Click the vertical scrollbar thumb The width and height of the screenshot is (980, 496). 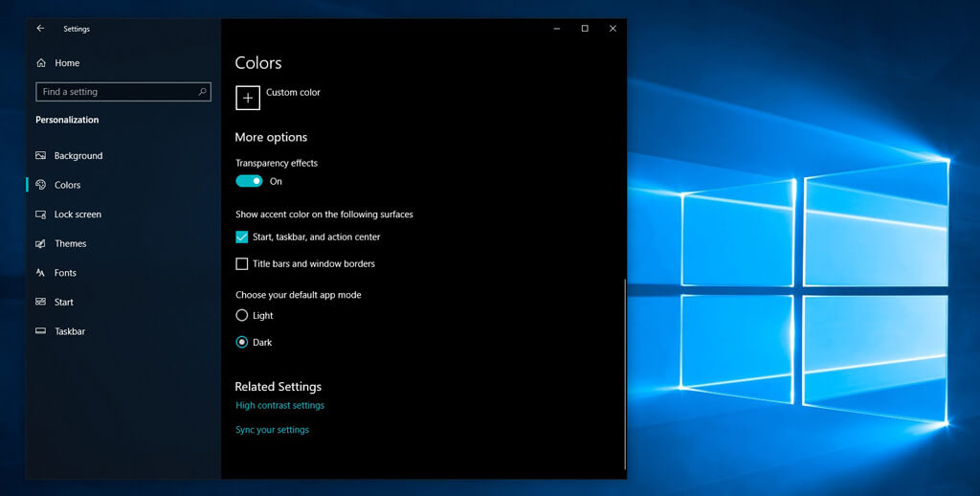tap(625, 373)
